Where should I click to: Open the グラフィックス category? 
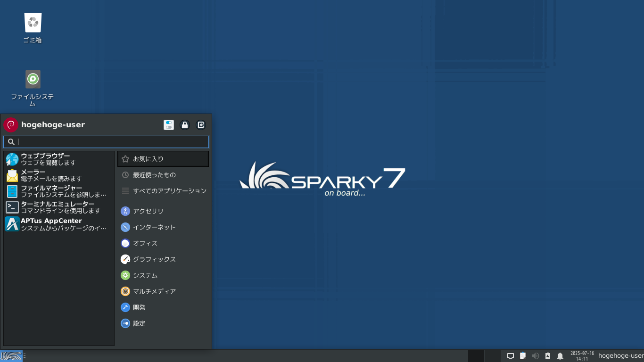pyautogui.click(x=154, y=259)
